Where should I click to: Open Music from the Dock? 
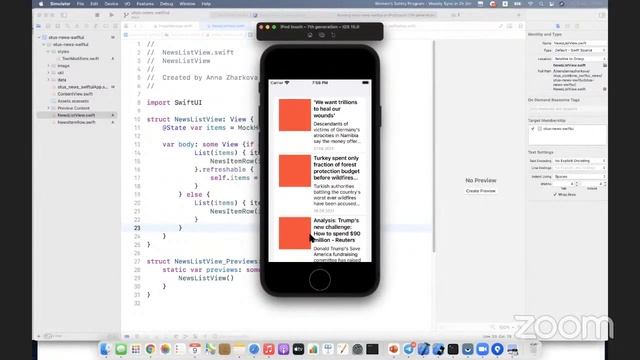[x=269, y=349]
